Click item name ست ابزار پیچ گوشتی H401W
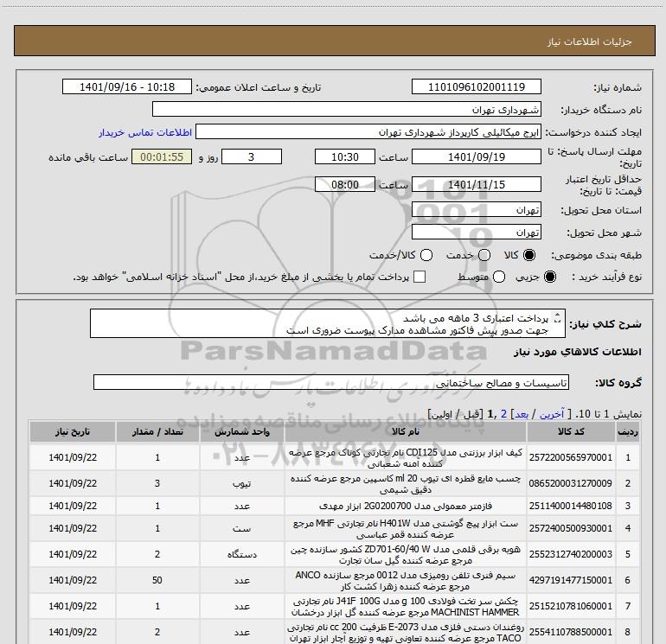 [406, 528]
